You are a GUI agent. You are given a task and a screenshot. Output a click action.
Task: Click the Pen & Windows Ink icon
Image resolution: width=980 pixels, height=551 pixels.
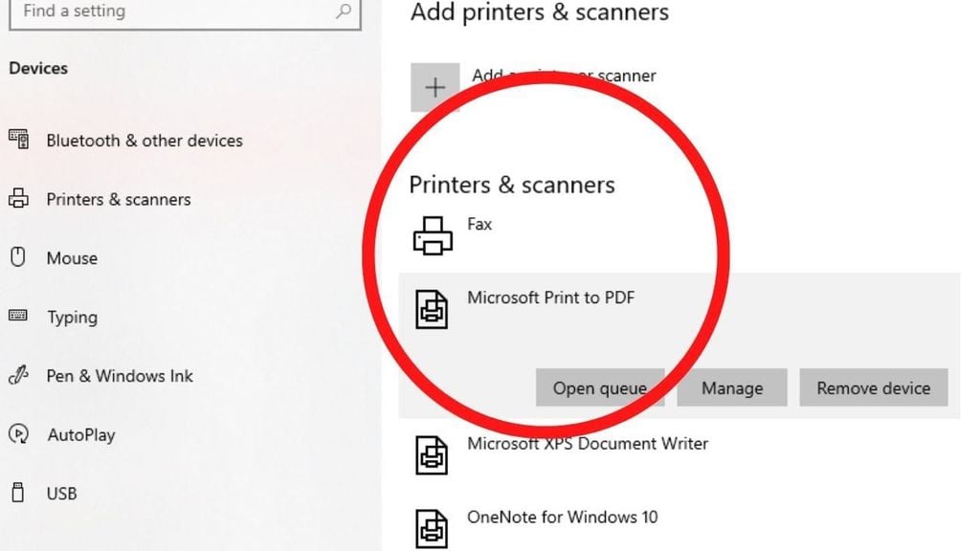(18, 376)
